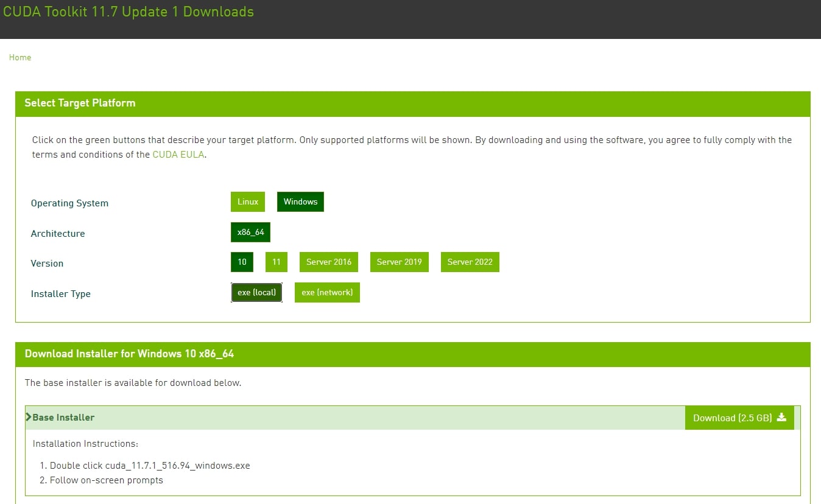Expand the Base Installer chevron arrow
Screen dimensions: 821x504
click(x=29, y=418)
